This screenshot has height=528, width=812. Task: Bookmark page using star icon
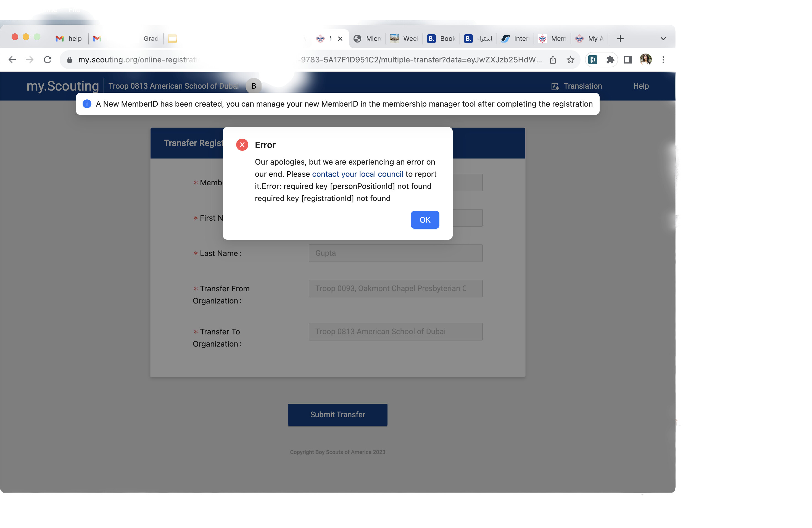pos(570,60)
